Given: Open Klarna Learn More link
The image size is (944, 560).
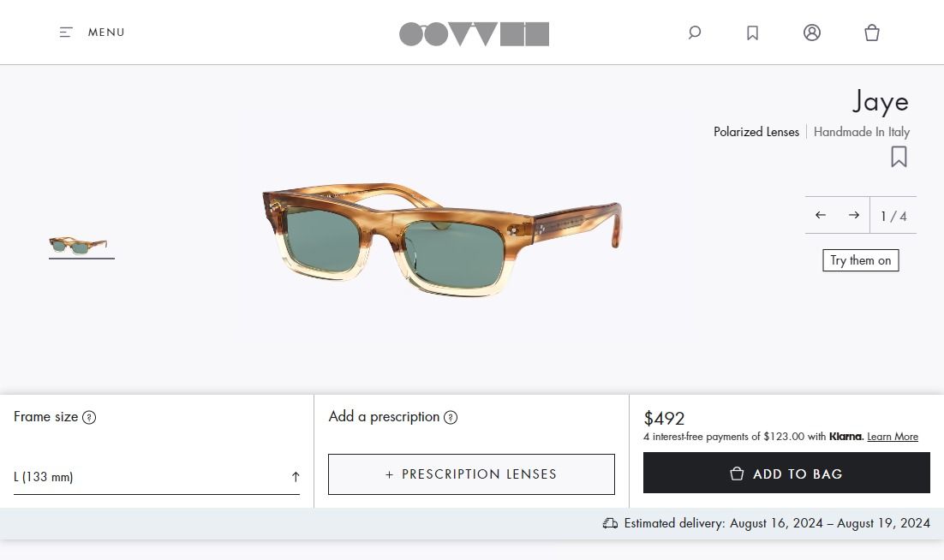Looking at the screenshot, I should 892,437.
